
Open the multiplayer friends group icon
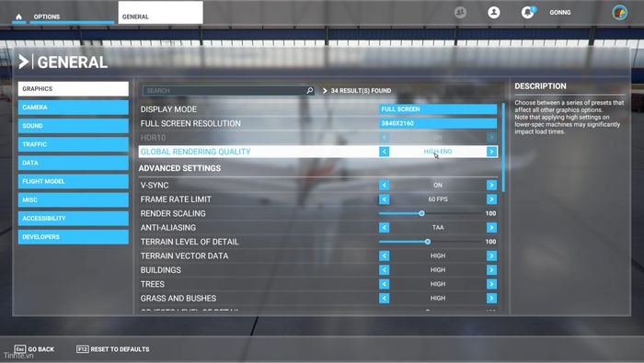(460, 12)
